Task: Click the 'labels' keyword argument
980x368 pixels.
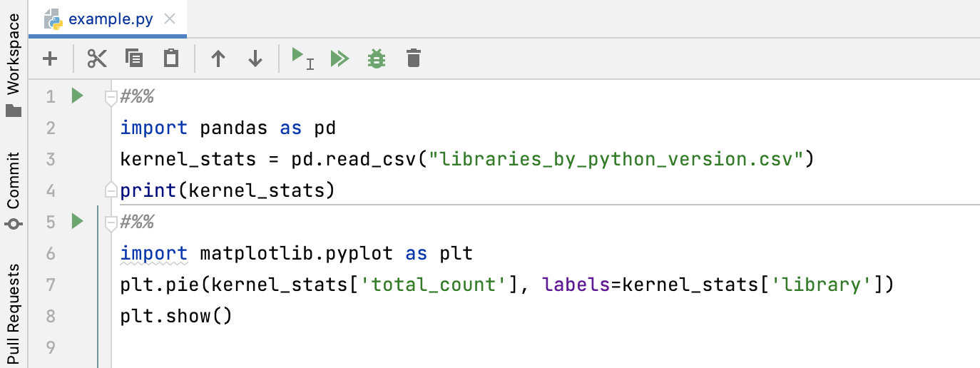Action: 576,285
